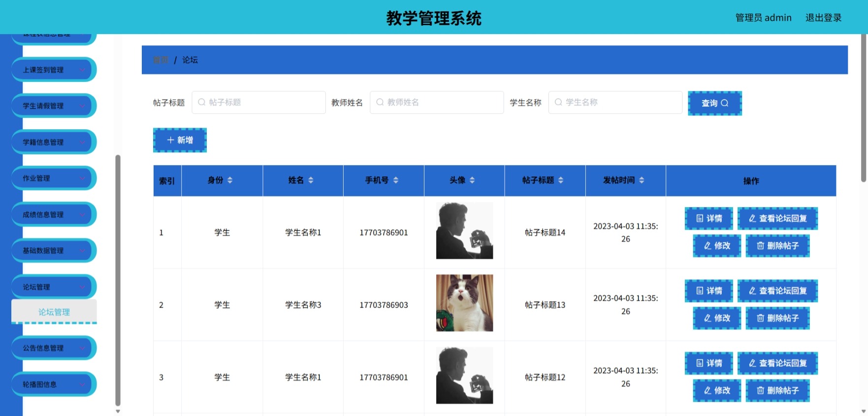Expand 成绩信息管理 sidebar menu
This screenshot has height=416, width=868.
click(54, 215)
